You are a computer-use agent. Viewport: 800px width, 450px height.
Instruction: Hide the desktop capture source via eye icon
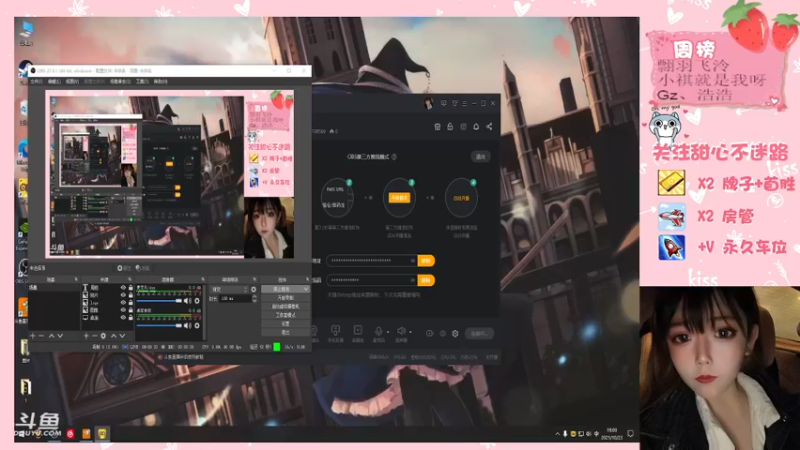click(123, 317)
